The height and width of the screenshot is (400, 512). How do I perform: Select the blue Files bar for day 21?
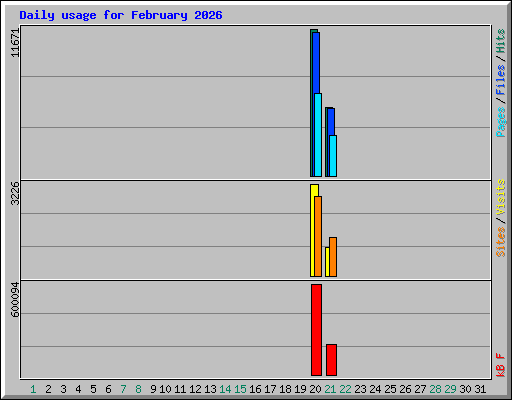coord(331,122)
